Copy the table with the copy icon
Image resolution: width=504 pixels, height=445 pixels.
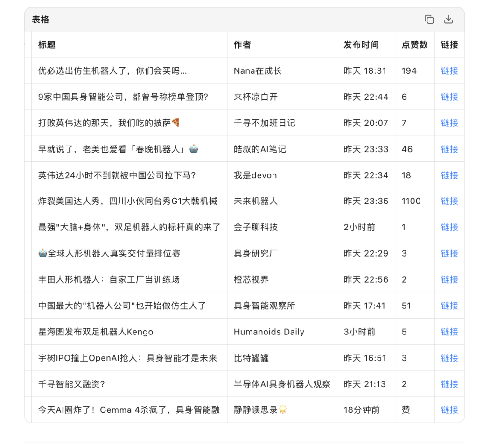point(429,20)
